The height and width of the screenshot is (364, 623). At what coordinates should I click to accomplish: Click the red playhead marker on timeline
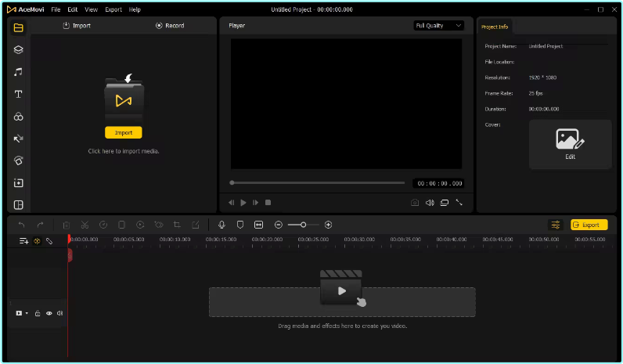click(70, 240)
